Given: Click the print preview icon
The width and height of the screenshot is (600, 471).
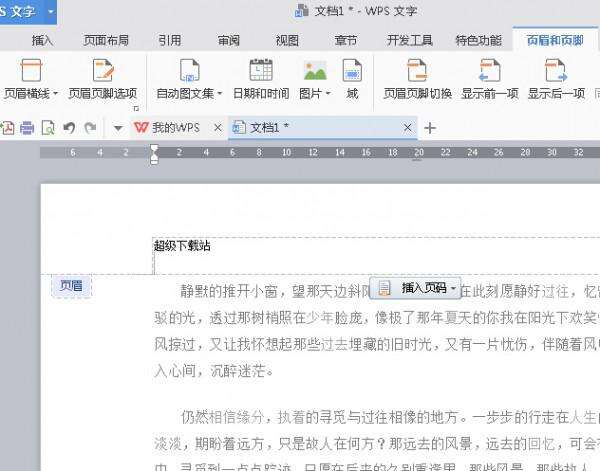Looking at the screenshot, I should pyautogui.click(x=48, y=128).
